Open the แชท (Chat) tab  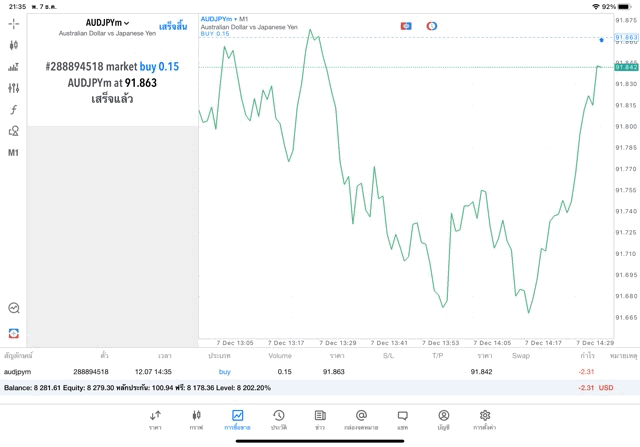pos(402,420)
